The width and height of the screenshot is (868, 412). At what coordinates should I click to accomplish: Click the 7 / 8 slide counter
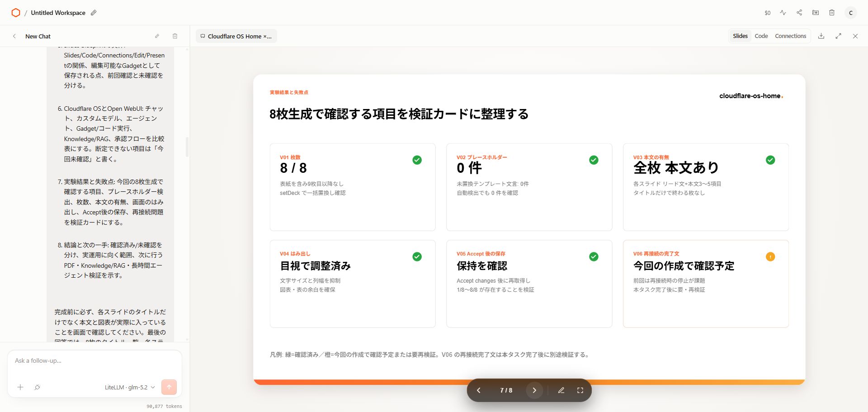506,390
